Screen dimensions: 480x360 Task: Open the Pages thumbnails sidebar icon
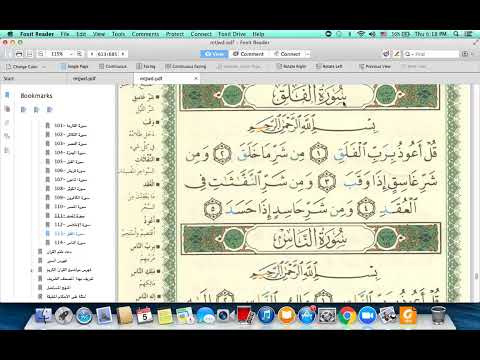point(7,109)
